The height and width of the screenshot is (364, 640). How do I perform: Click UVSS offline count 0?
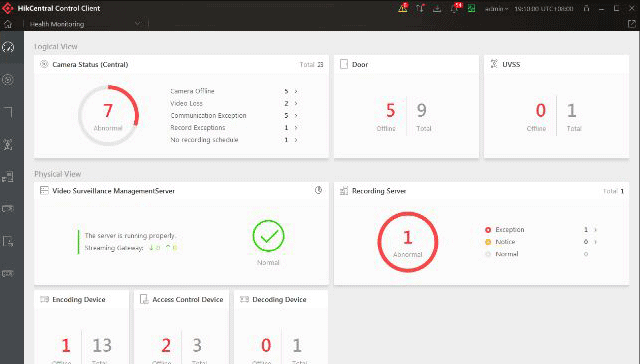tap(541, 110)
